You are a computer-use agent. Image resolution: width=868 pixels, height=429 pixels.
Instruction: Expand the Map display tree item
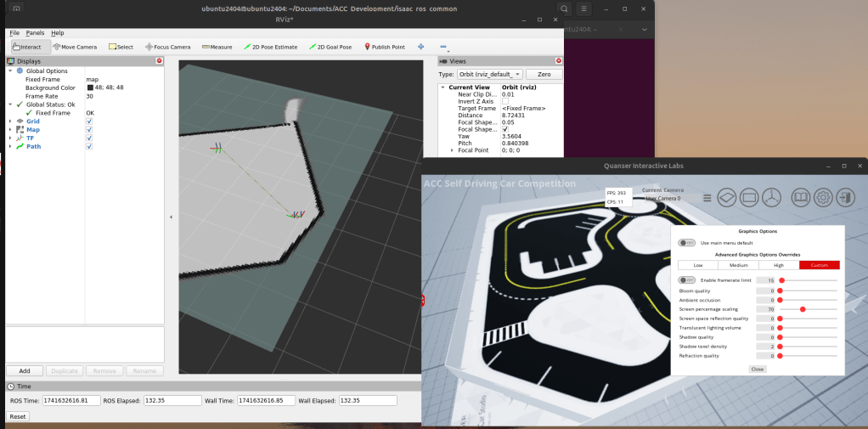pyautogui.click(x=10, y=130)
